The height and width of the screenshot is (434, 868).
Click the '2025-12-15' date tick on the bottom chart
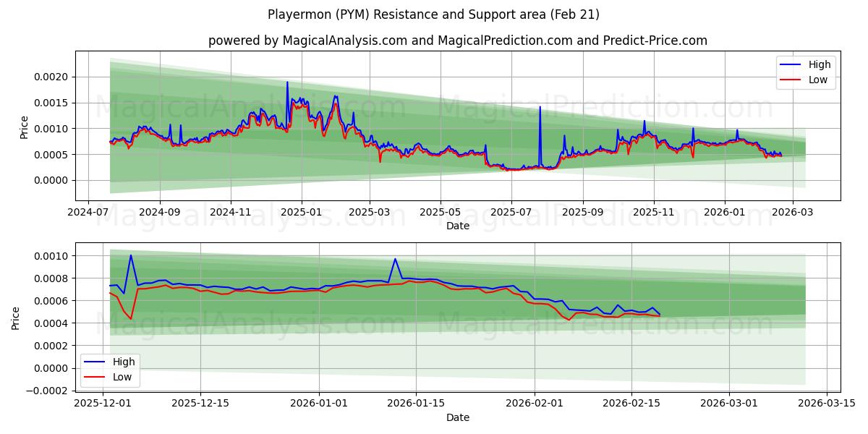[x=200, y=404]
